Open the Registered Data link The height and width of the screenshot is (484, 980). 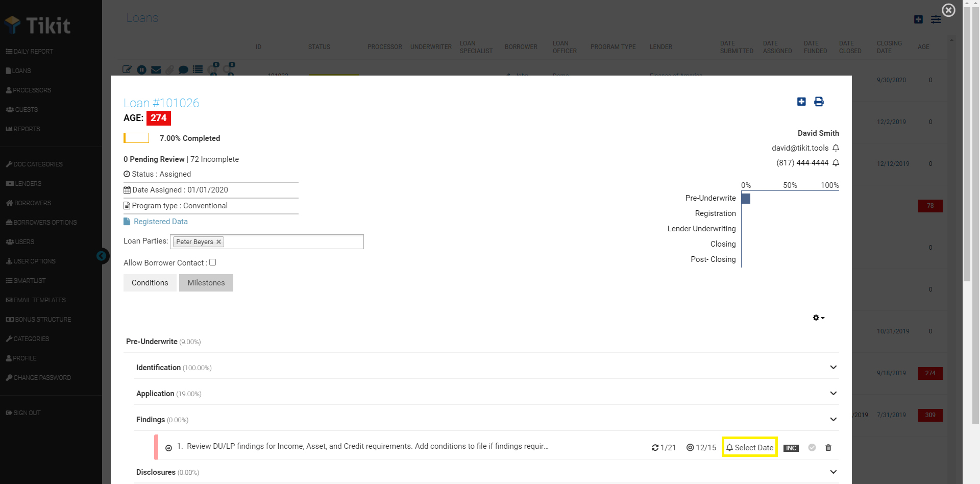point(161,221)
